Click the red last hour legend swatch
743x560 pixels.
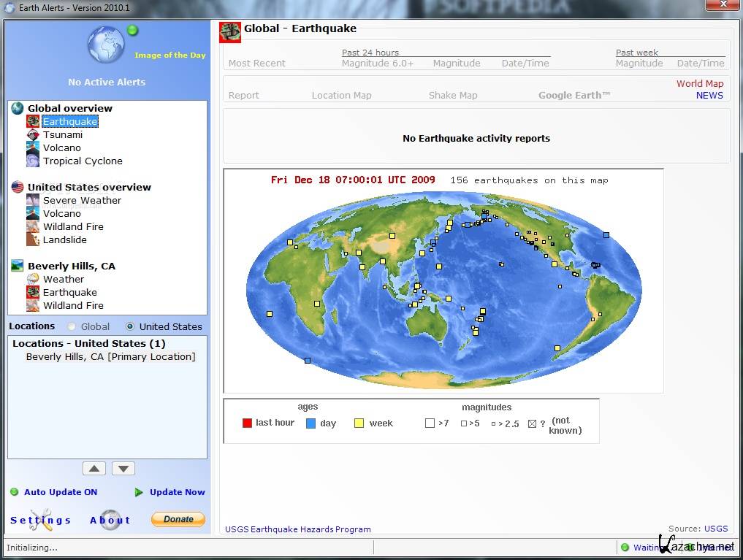247,423
